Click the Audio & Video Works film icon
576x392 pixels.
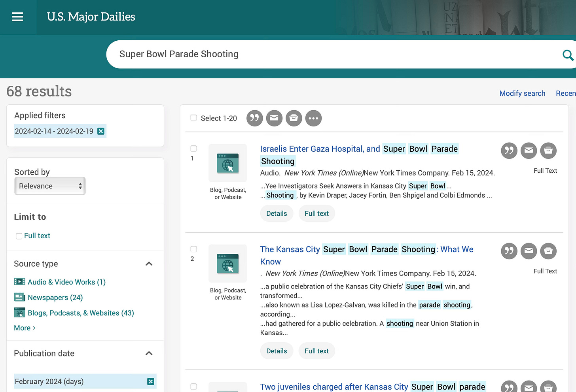[x=19, y=282]
